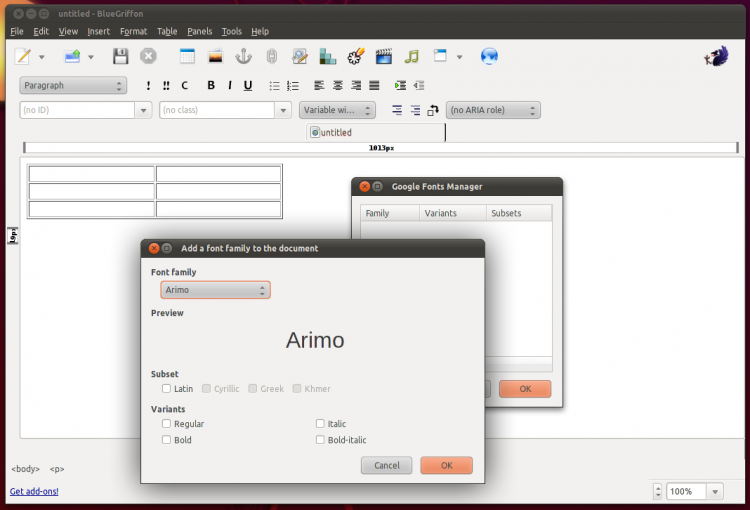Click the insert image icon
The height and width of the screenshot is (510, 750).
coord(215,57)
